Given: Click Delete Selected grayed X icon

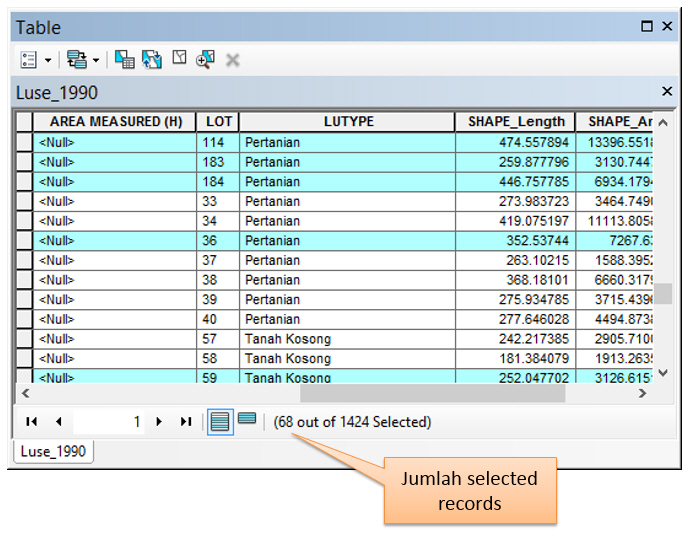Looking at the screenshot, I should point(232,60).
